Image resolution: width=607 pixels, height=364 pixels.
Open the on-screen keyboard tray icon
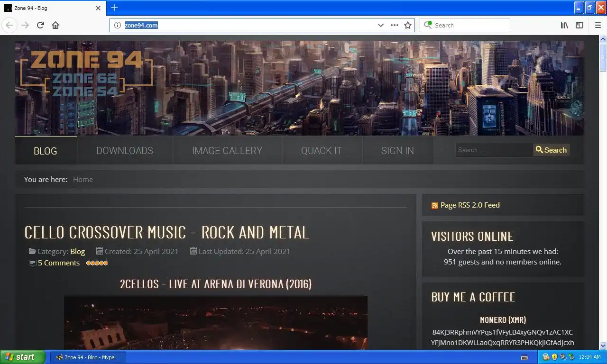(x=524, y=357)
